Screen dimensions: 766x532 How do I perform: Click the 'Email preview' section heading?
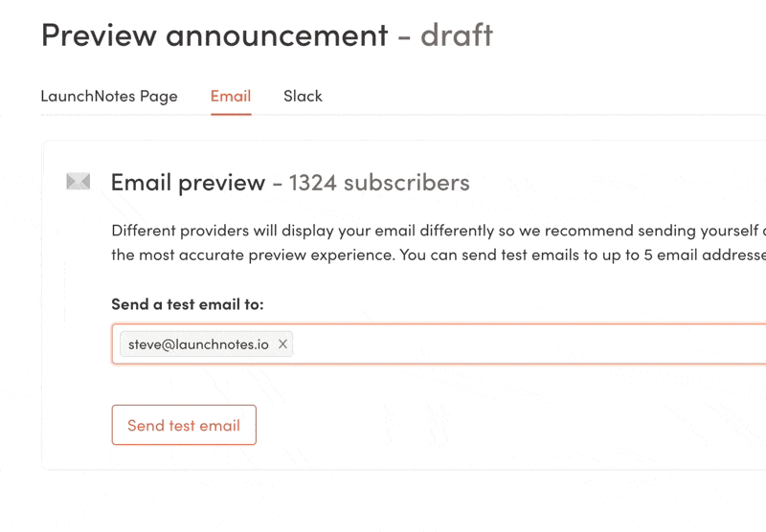[188, 182]
